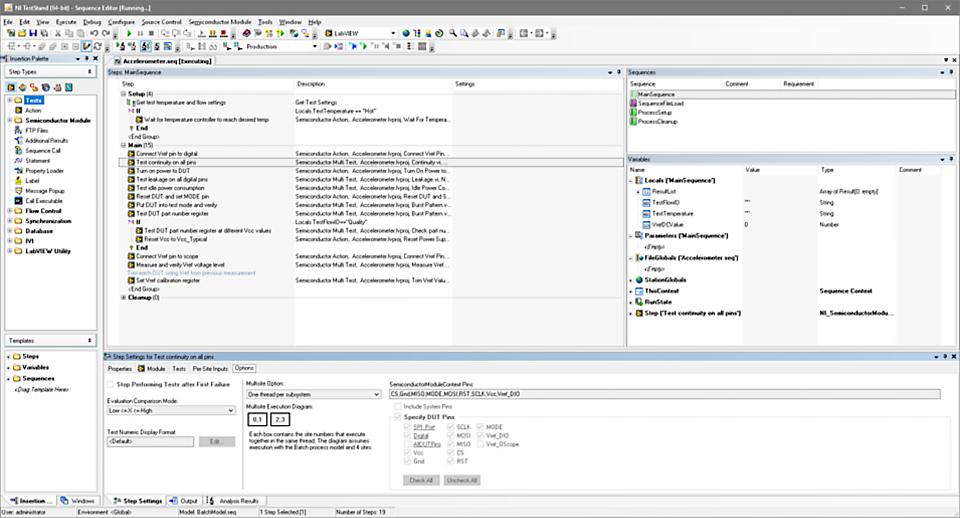
Task: Click the MainSequence icon in Sequences pane
Action: point(634,94)
